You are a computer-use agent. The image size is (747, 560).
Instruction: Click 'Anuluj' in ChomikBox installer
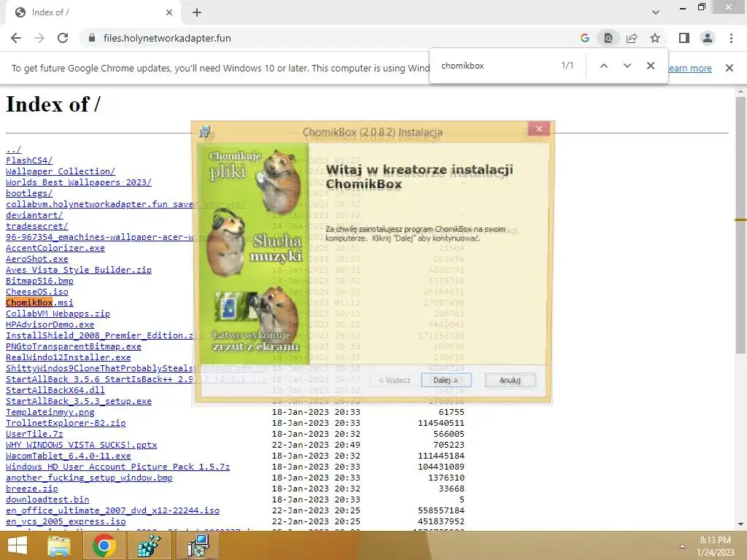coord(510,380)
